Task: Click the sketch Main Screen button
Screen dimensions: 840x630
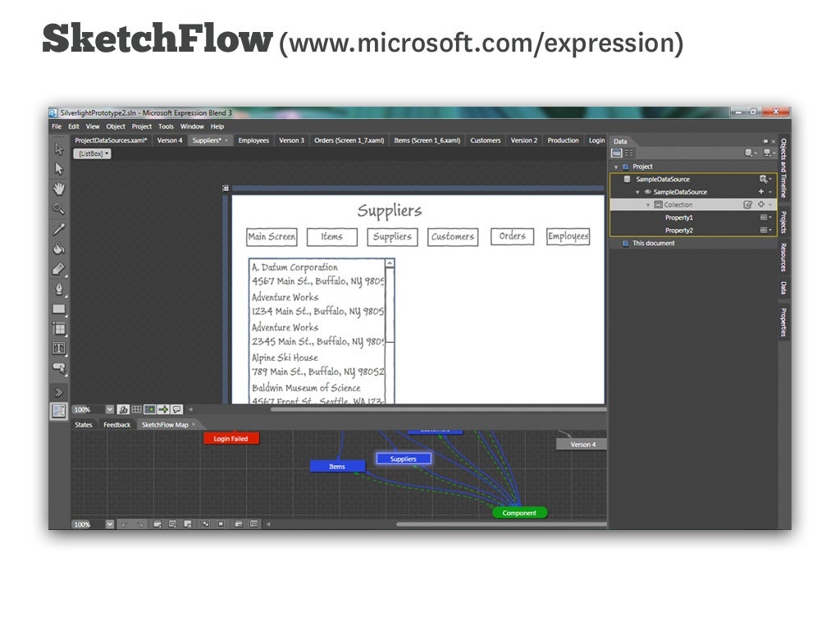Action: click(x=272, y=236)
